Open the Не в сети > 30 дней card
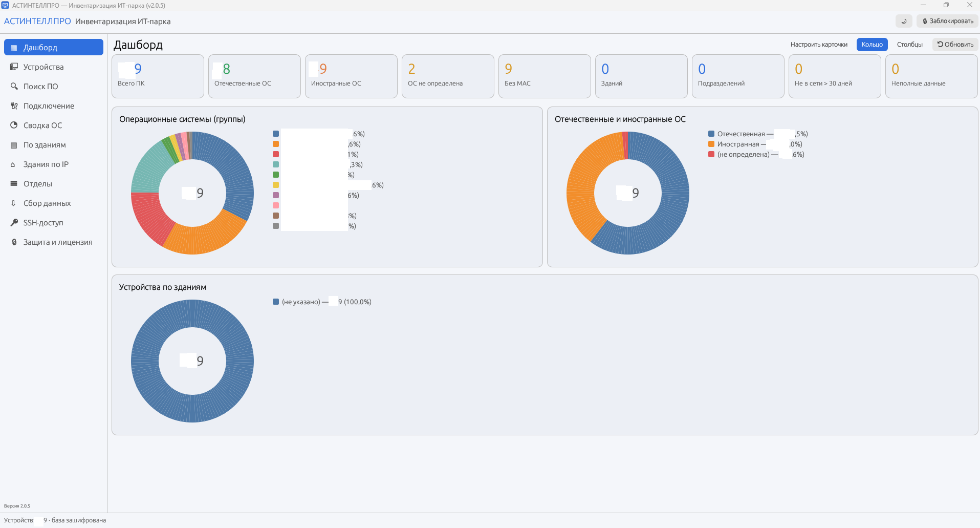This screenshot has height=528, width=980. [x=835, y=76]
